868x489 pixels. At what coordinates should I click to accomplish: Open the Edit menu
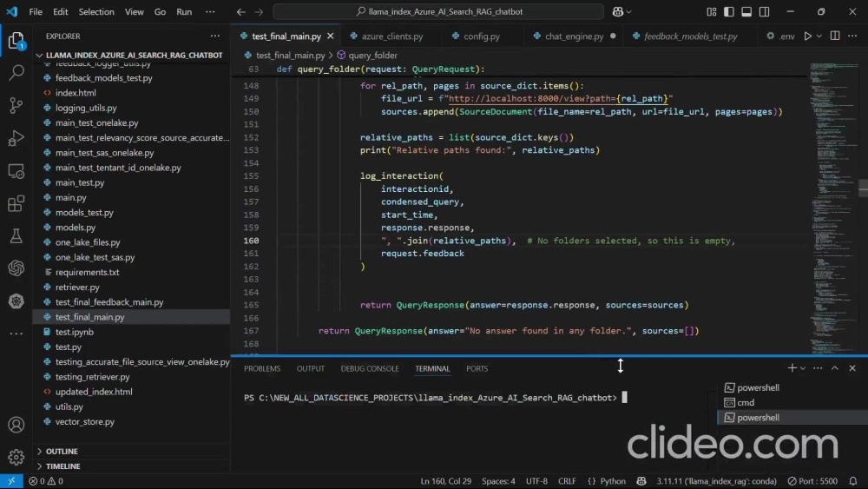[x=61, y=11]
